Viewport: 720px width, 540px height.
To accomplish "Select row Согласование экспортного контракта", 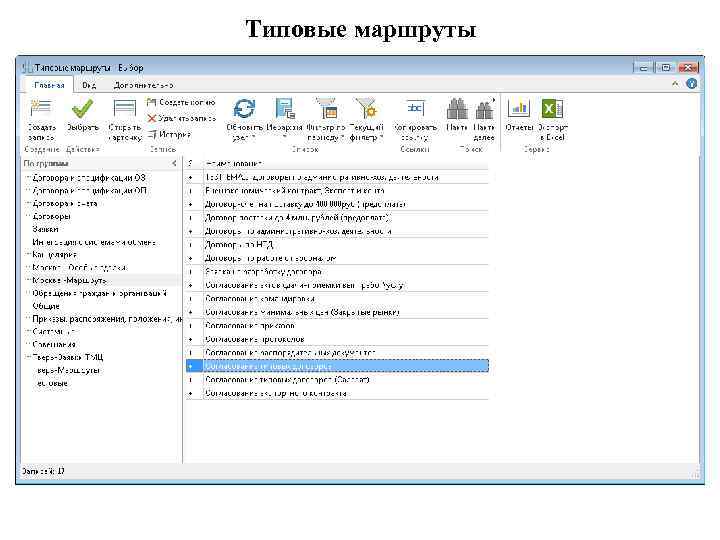I will coord(338,393).
